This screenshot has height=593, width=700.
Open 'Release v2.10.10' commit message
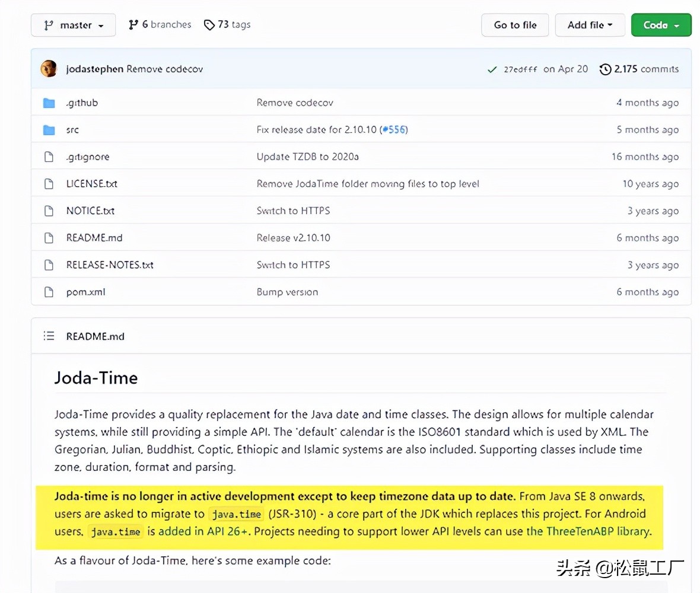293,238
